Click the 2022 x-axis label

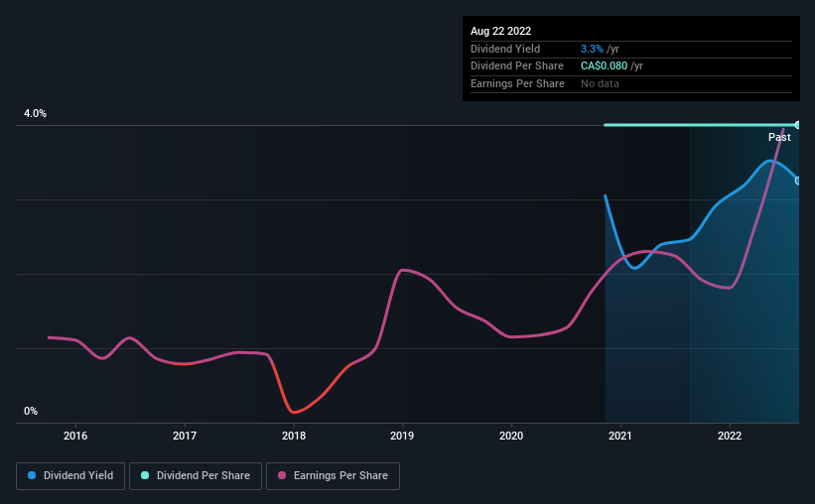point(730,436)
